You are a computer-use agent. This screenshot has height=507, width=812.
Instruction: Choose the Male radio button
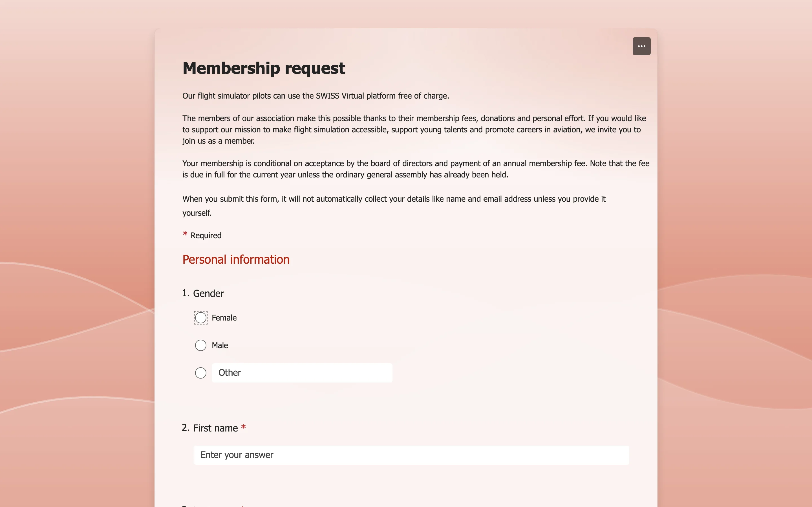pyautogui.click(x=200, y=345)
